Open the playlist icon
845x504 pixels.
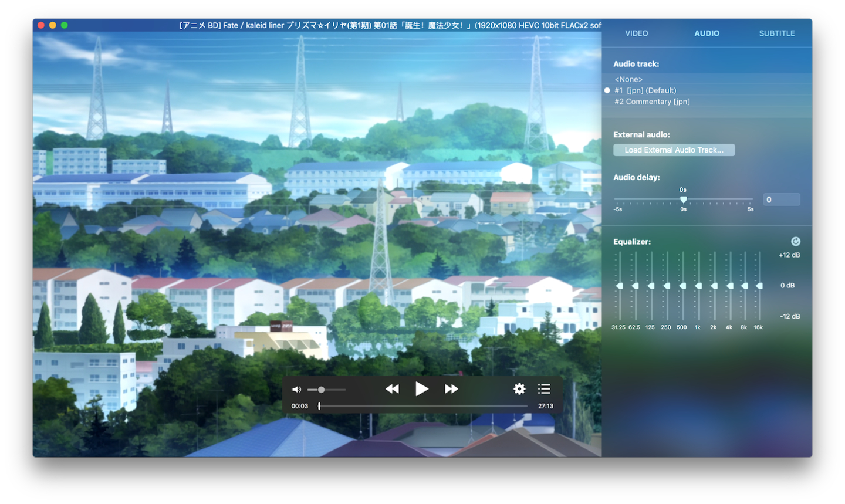tap(544, 389)
